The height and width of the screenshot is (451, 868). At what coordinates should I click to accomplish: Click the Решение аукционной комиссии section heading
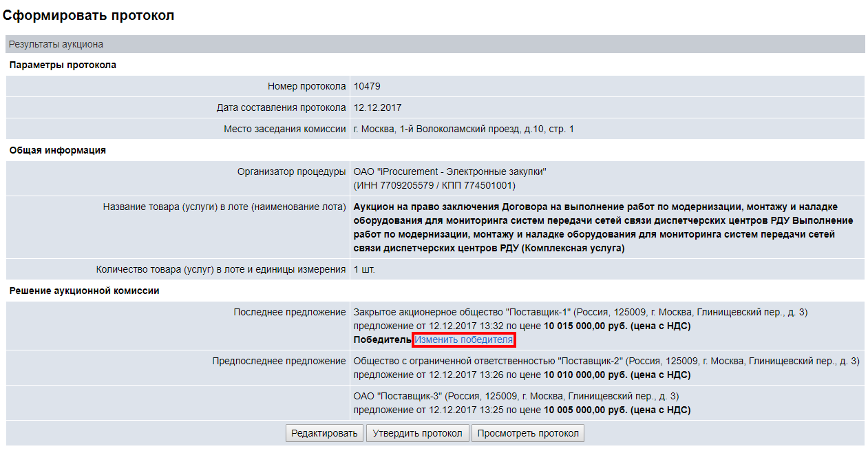84,291
